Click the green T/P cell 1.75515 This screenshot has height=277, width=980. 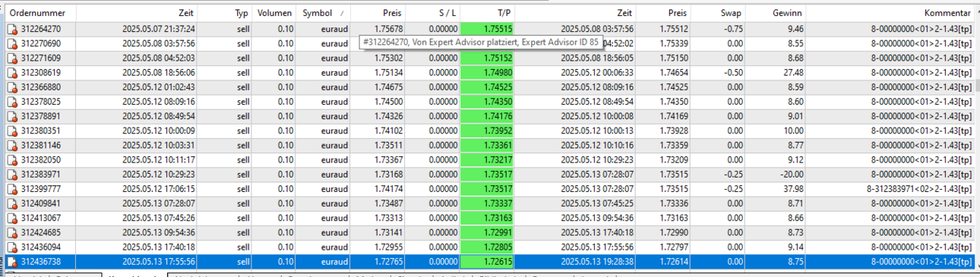488,30
